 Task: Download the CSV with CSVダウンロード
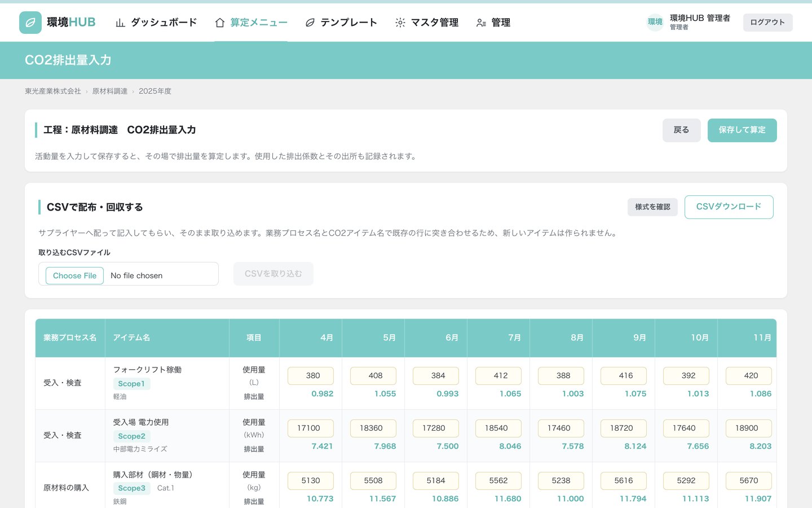click(x=729, y=207)
